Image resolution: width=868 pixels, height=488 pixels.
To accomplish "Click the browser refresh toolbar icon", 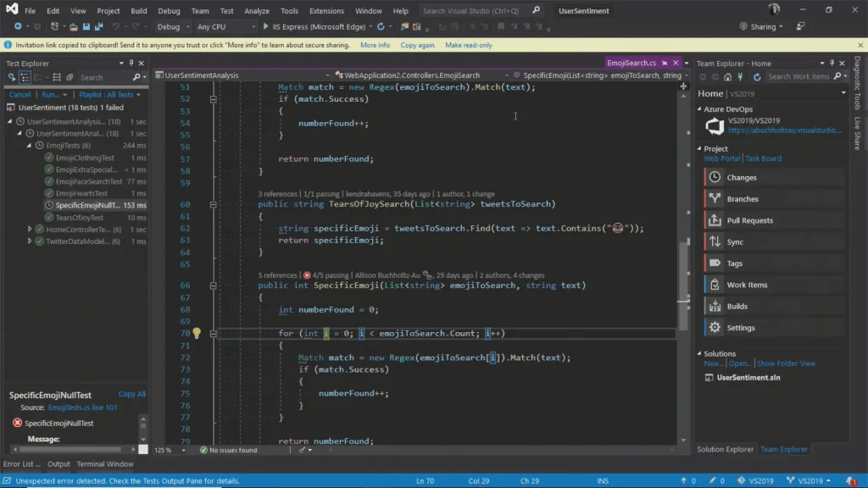I will click(381, 26).
